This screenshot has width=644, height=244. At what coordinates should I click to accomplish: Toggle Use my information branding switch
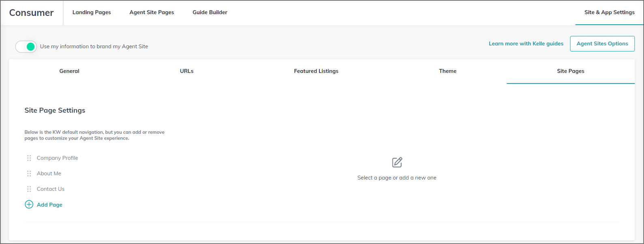(26, 47)
